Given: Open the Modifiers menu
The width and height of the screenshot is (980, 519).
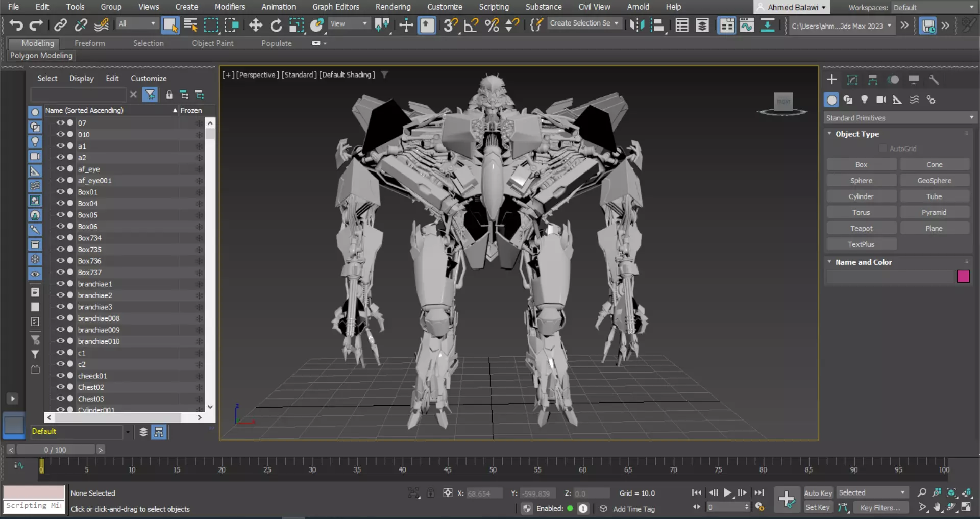Looking at the screenshot, I should click(x=230, y=7).
